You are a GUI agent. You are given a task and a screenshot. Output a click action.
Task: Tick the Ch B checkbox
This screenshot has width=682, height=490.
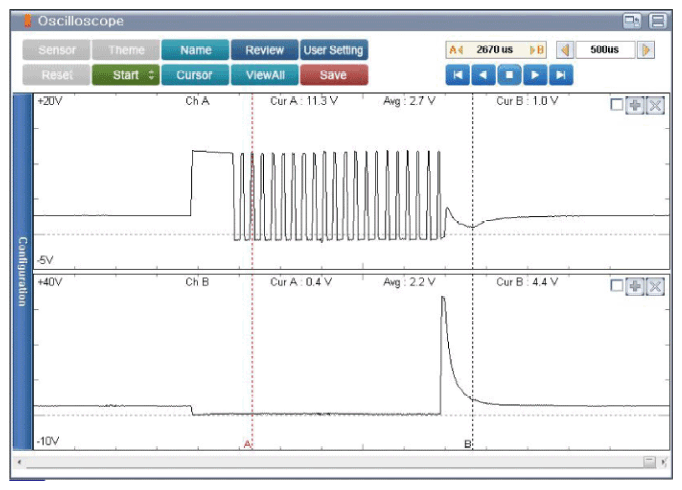617,286
